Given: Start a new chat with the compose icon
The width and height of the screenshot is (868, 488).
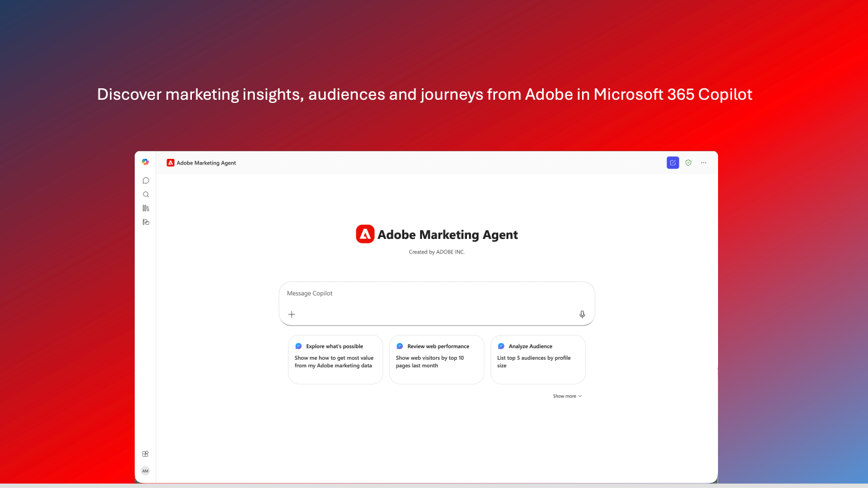Looking at the screenshot, I should pos(673,163).
